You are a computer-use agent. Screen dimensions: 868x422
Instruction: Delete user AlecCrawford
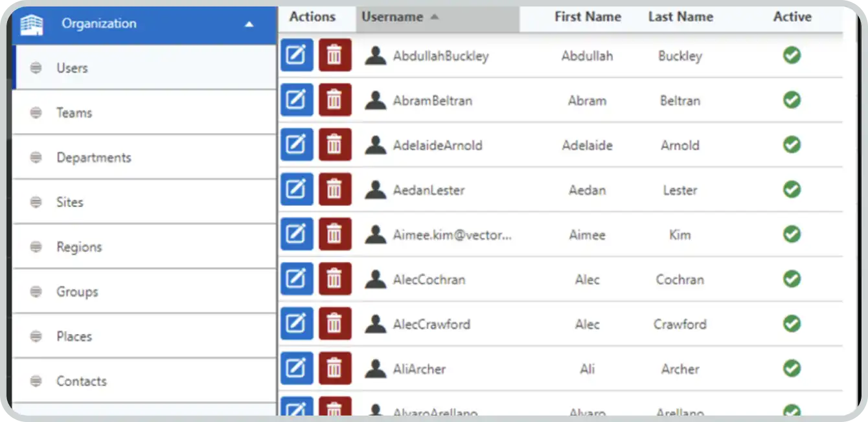tap(335, 323)
